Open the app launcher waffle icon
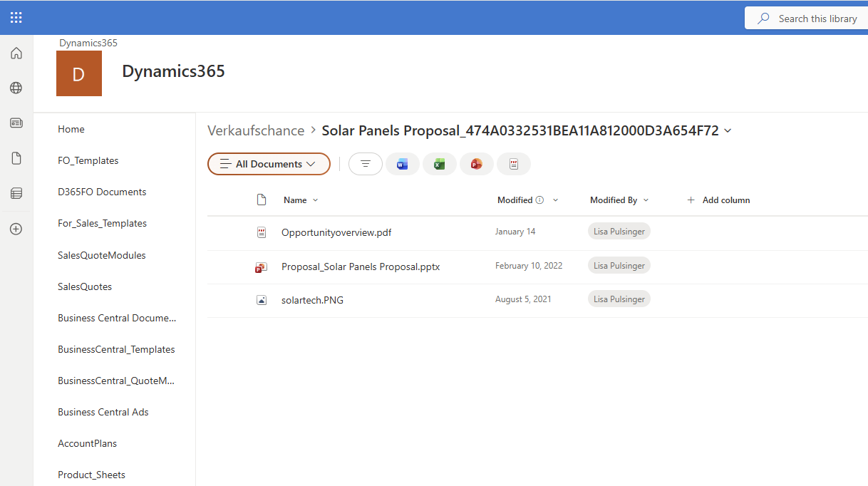This screenshot has width=868, height=486. coord(16,18)
